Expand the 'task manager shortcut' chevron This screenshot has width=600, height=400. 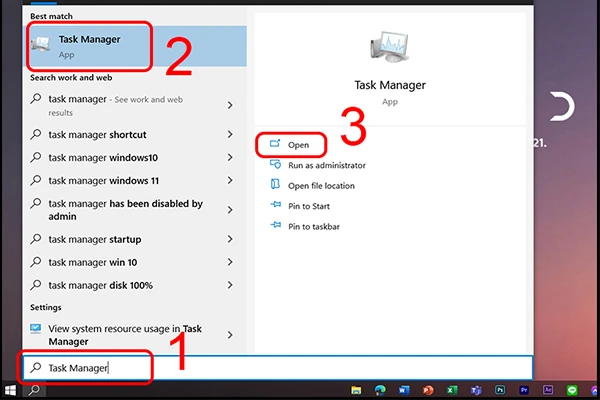230,134
